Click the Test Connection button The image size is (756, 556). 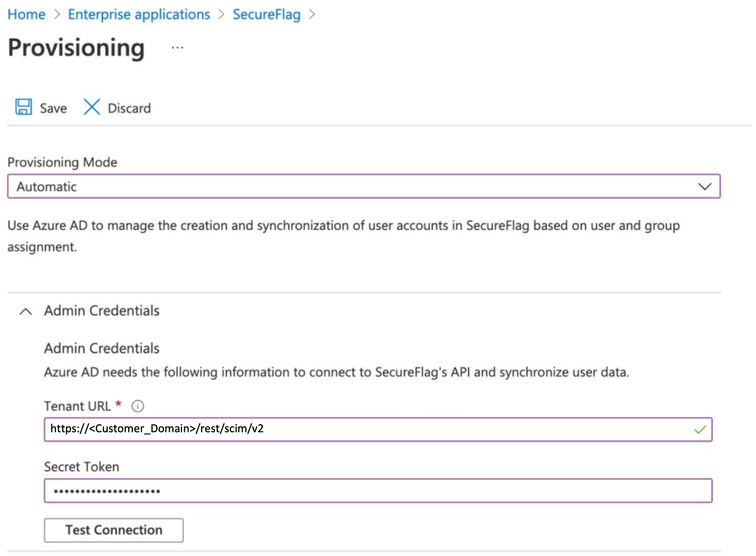114,530
